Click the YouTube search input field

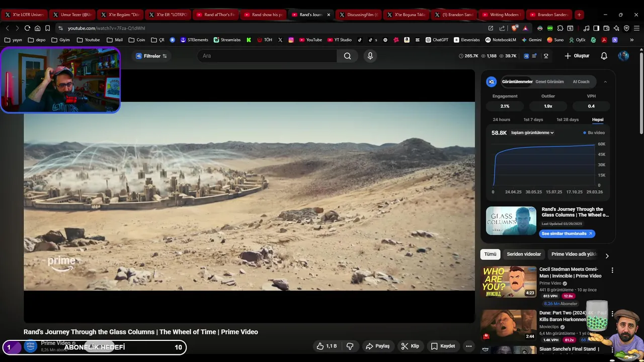tap(267, 56)
